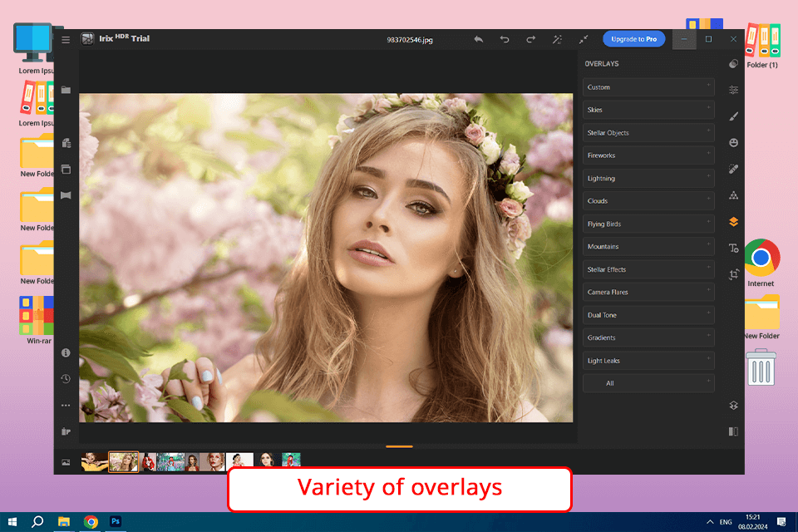The height and width of the screenshot is (532, 798).
Task: Select the text tool icon
Action: (733, 249)
